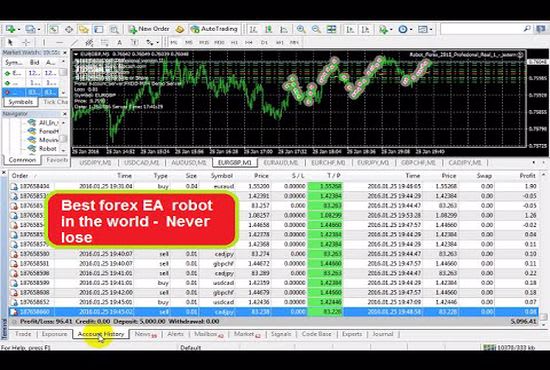Close the Market Watch panel

pyautogui.click(x=65, y=53)
